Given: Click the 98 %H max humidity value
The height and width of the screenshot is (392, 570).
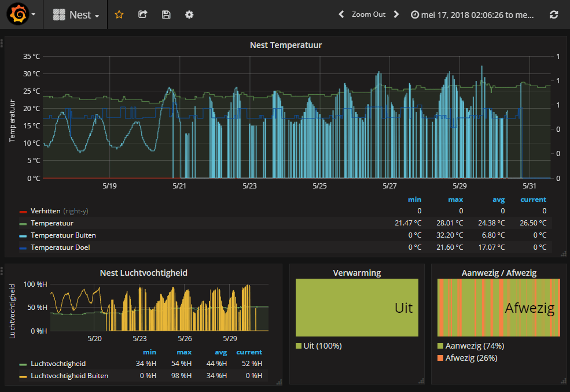Looking at the screenshot, I should (x=181, y=376).
